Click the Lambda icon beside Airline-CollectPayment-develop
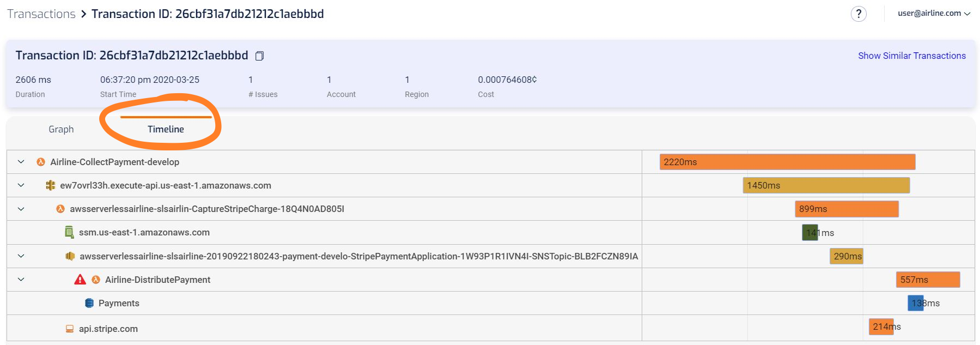Screen dimensions: 980x345 point(41,162)
